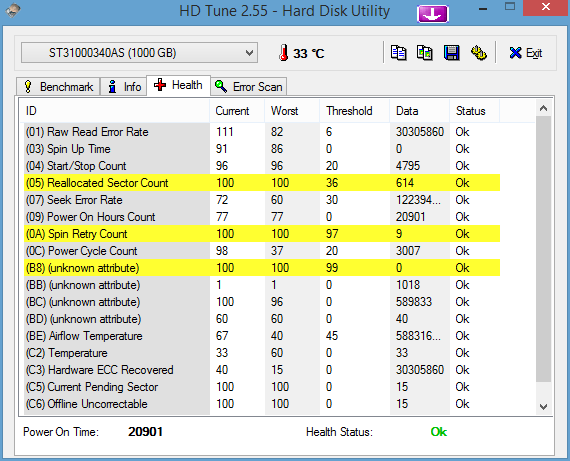The image size is (570, 461).
Task: Click the Worst column header
Action: click(x=292, y=111)
